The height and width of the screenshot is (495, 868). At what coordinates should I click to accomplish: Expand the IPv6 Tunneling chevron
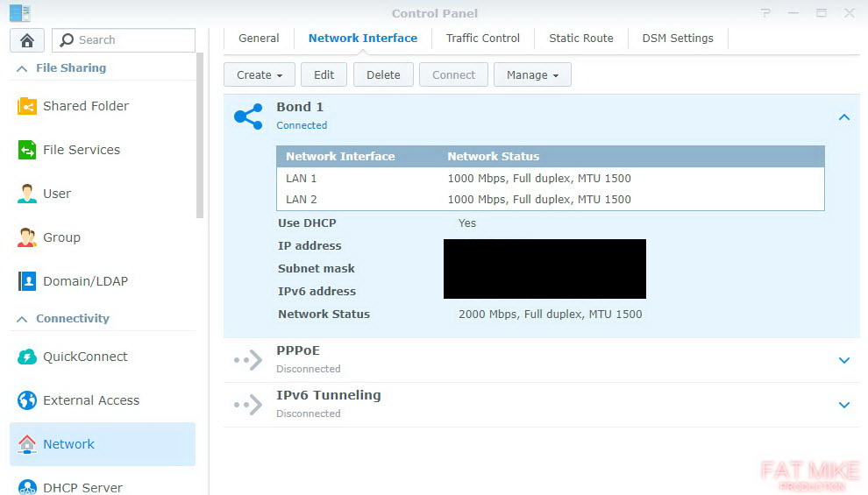844,405
